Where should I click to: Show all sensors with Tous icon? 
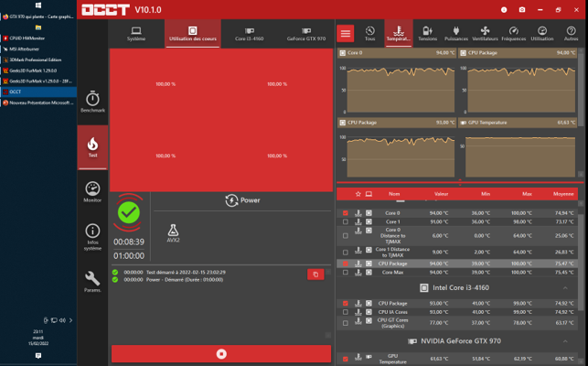click(369, 34)
